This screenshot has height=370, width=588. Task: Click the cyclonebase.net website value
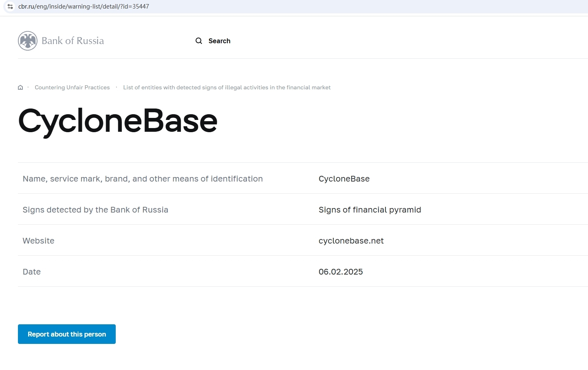pyautogui.click(x=351, y=241)
